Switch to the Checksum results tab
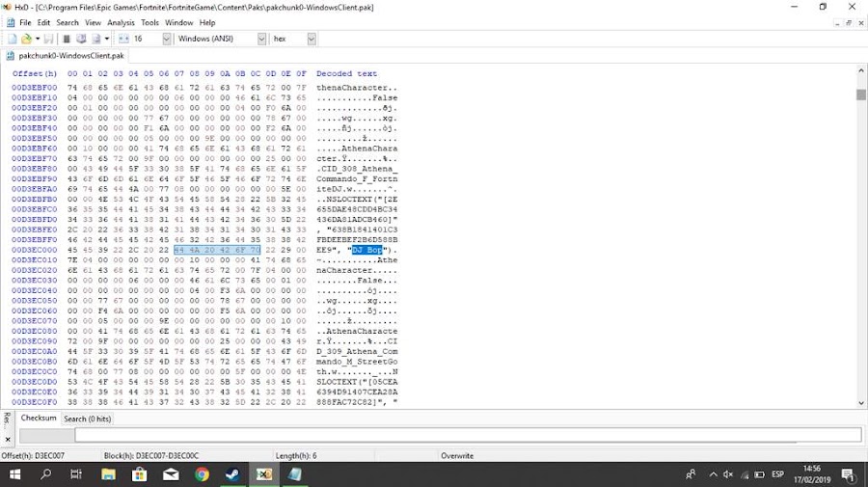868x487 pixels. click(x=39, y=418)
